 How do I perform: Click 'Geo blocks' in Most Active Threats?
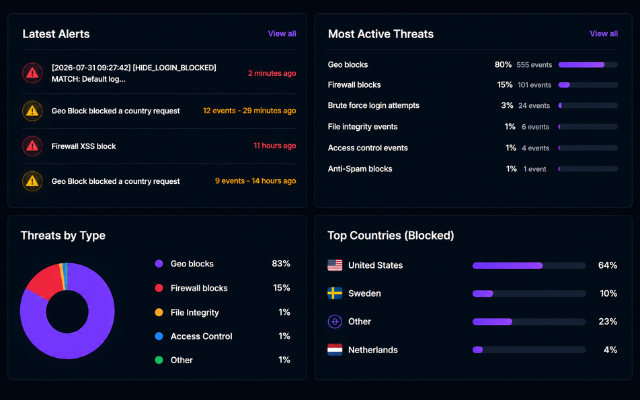point(348,64)
